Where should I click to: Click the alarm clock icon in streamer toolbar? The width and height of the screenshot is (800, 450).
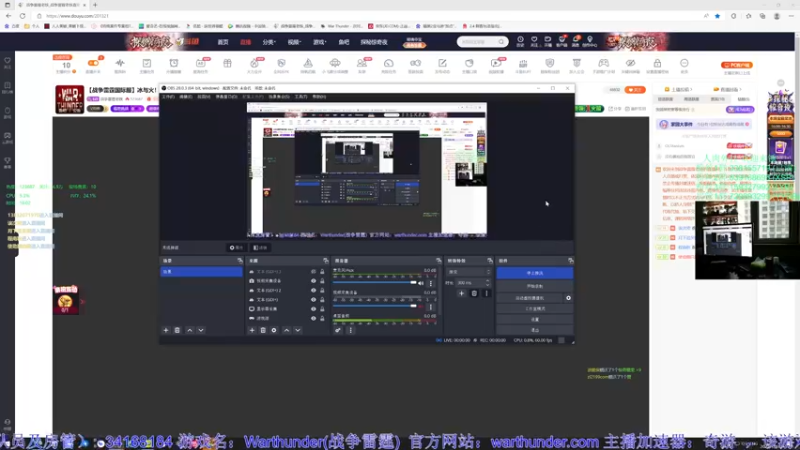[x=174, y=63]
